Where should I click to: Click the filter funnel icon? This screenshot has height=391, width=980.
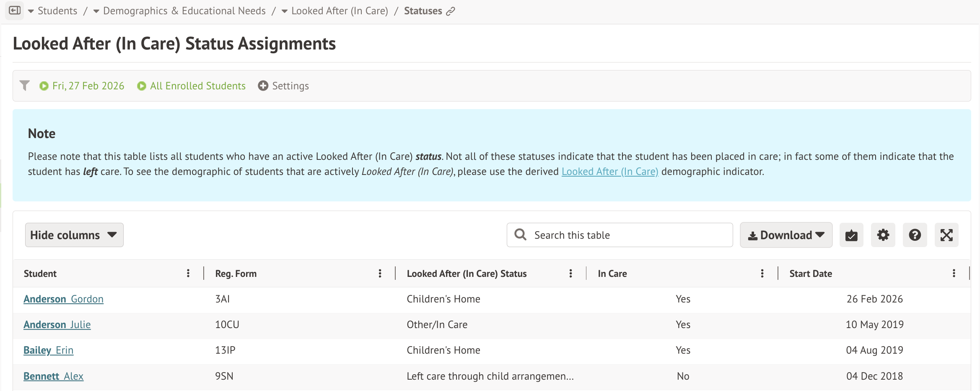pyautogui.click(x=25, y=86)
